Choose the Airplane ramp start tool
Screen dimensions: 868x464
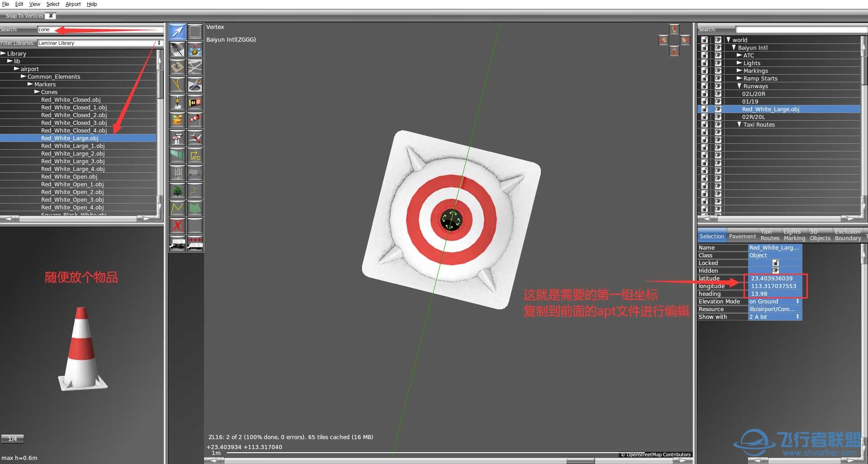point(195,138)
